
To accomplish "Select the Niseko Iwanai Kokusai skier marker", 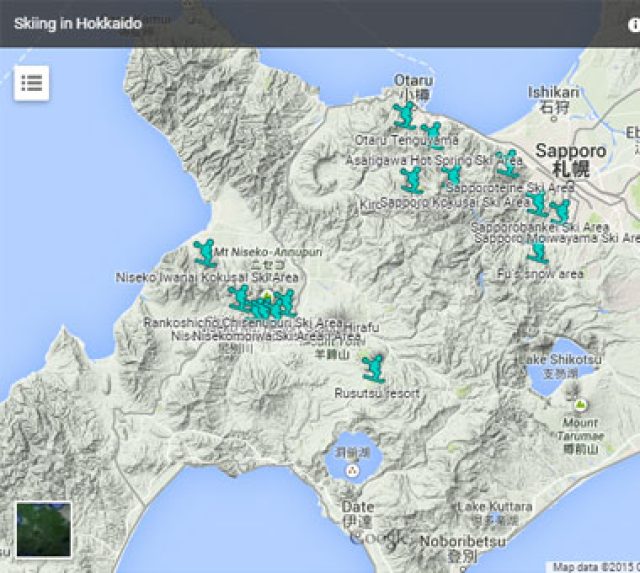I will click(x=205, y=253).
